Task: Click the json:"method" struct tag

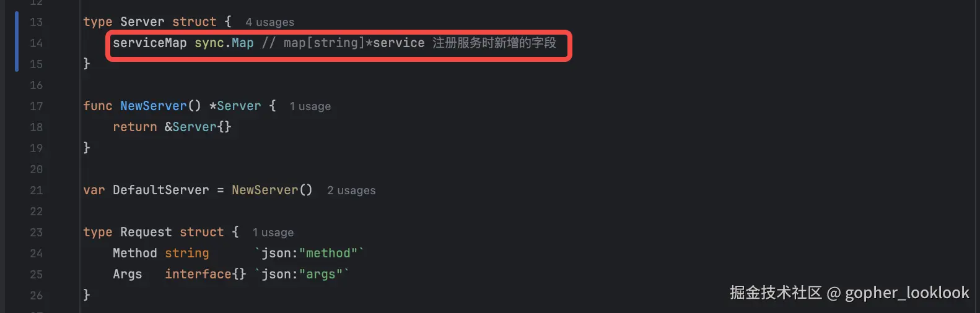Action: [x=309, y=253]
